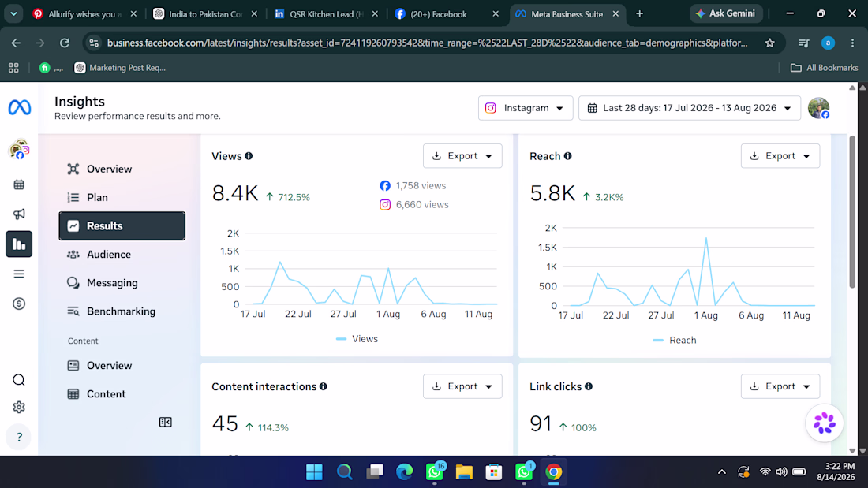Open the profile avatar at top right
The height and width of the screenshot is (488, 868).
819,108
